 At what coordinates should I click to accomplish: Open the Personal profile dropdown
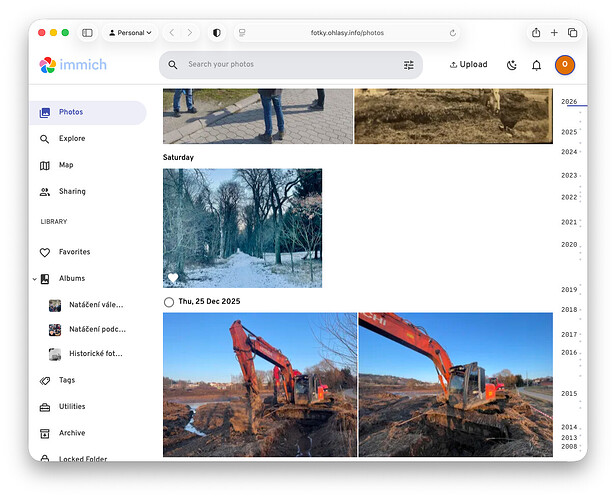click(130, 33)
